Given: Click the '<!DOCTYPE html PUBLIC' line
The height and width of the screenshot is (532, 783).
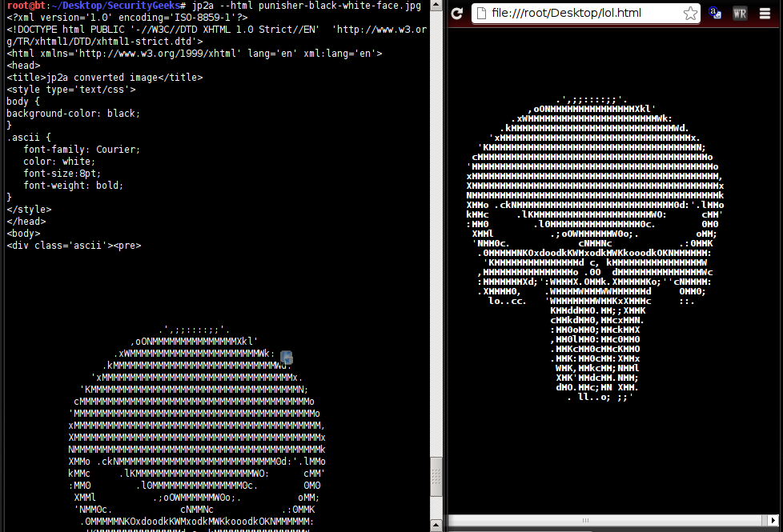Looking at the screenshot, I should (x=217, y=35).
